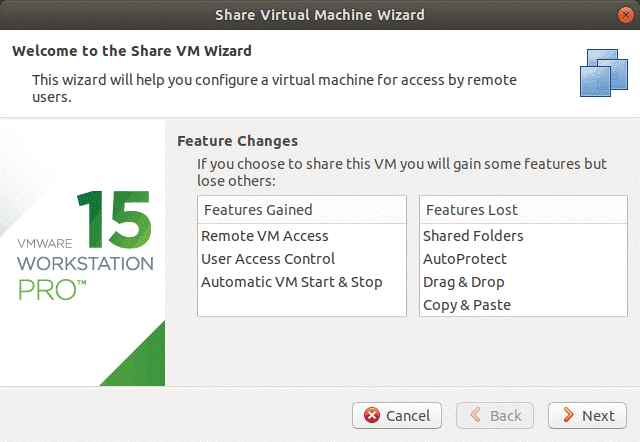640x442 pixels.
Task: Click the green 15 version logo
Action: 115,220
